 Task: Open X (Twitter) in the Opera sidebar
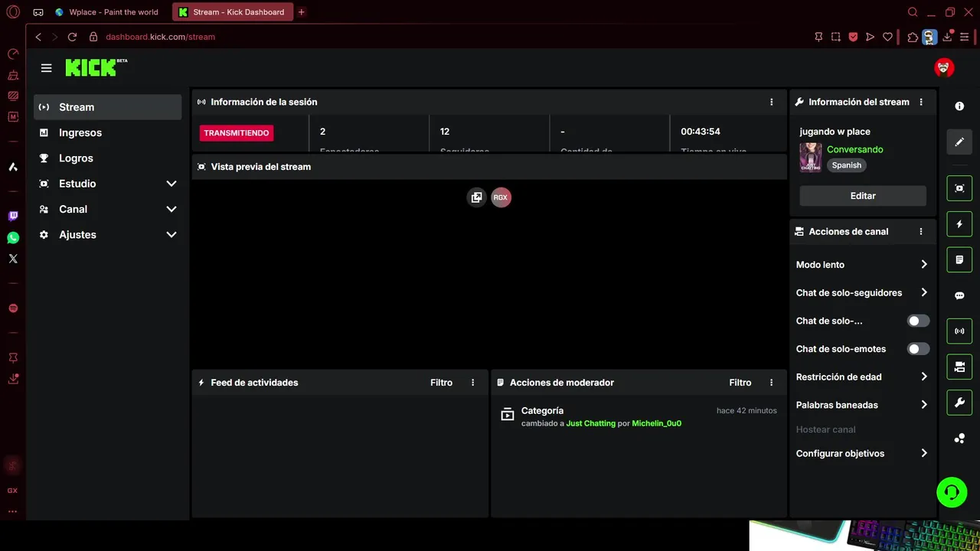coord(13,259)
